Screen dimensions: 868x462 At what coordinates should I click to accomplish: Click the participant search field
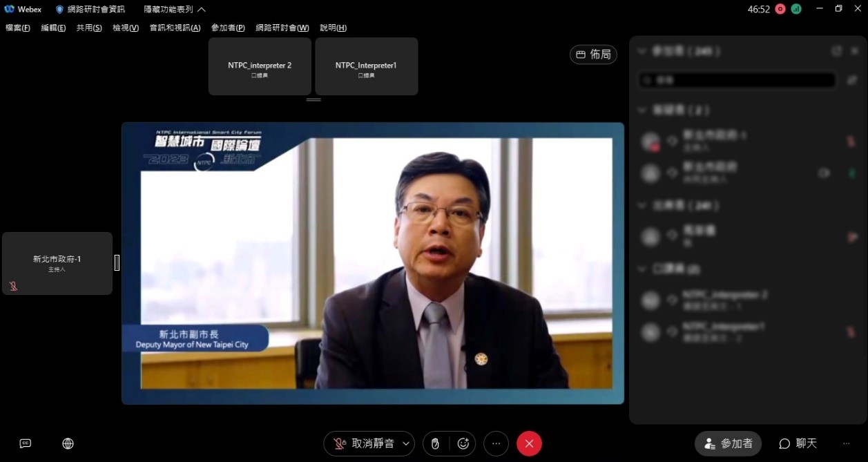pos(737,80)
